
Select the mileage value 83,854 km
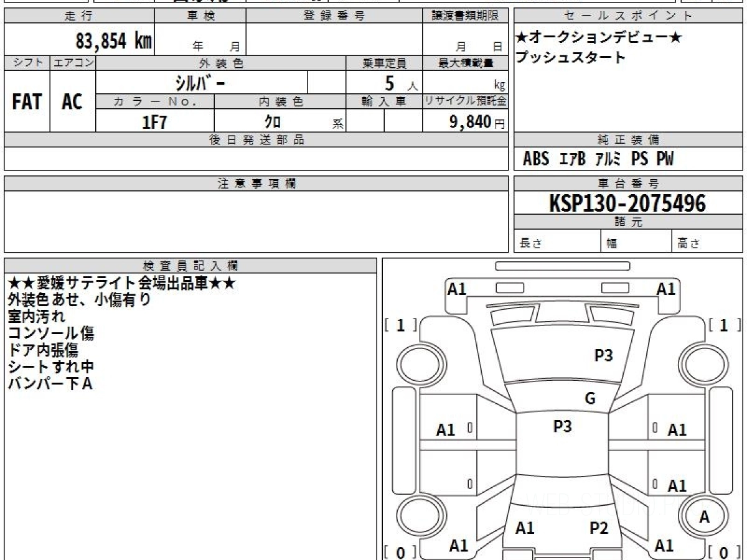point(113,42)
